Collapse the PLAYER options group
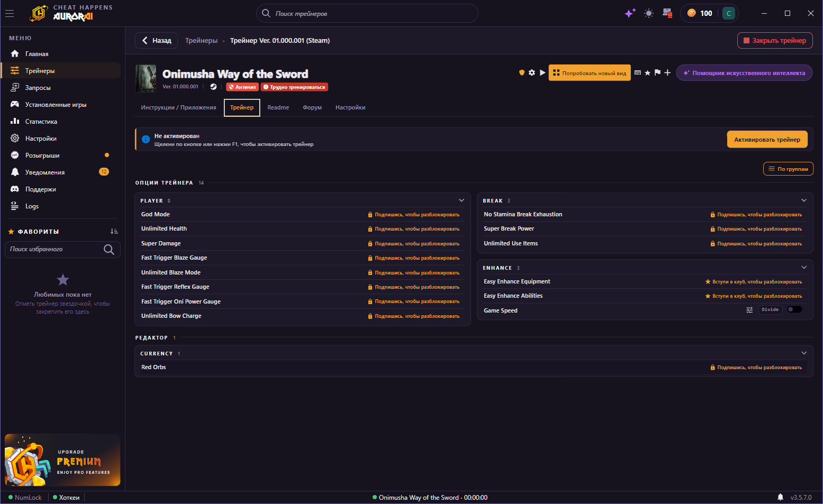This screenshot has height=504, width=823. coord(462,200)
